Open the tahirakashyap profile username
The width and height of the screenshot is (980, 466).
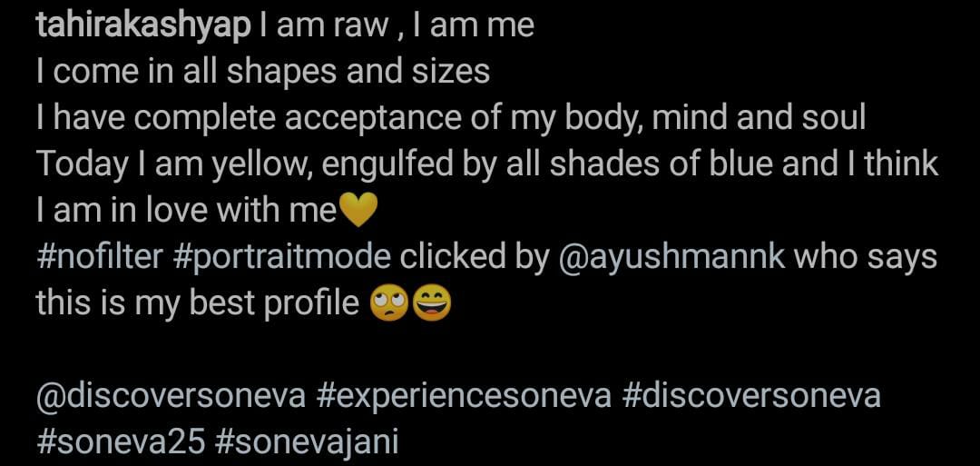click(x=143, y=27)
